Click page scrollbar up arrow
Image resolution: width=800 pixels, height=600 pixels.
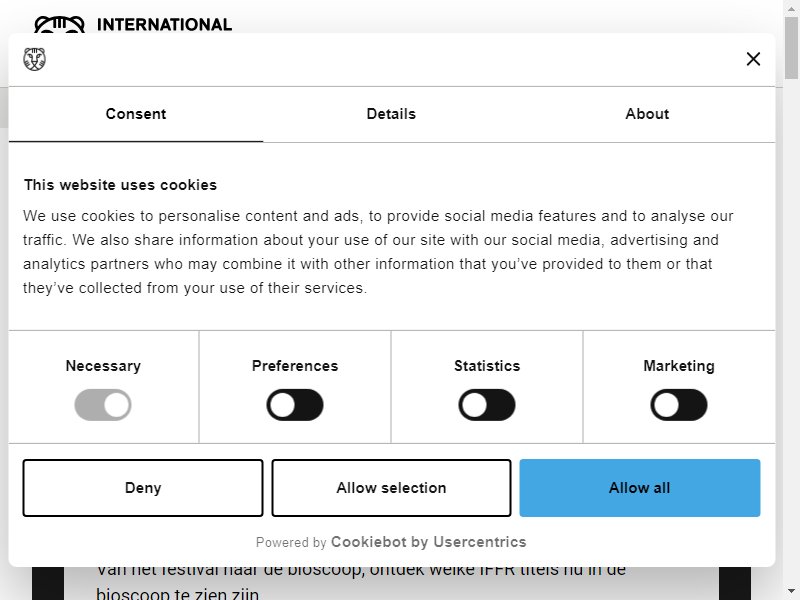[x=792, y=7]
